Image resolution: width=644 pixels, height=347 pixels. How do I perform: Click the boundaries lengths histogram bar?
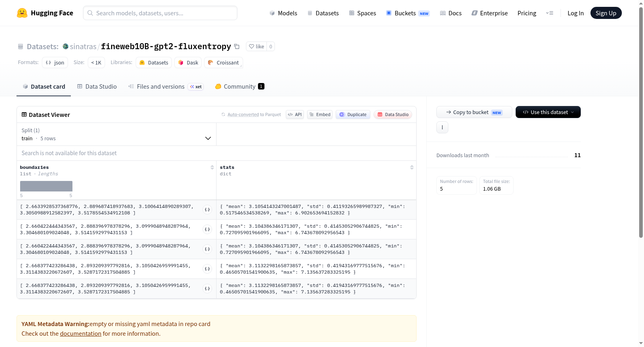[46, 186]
